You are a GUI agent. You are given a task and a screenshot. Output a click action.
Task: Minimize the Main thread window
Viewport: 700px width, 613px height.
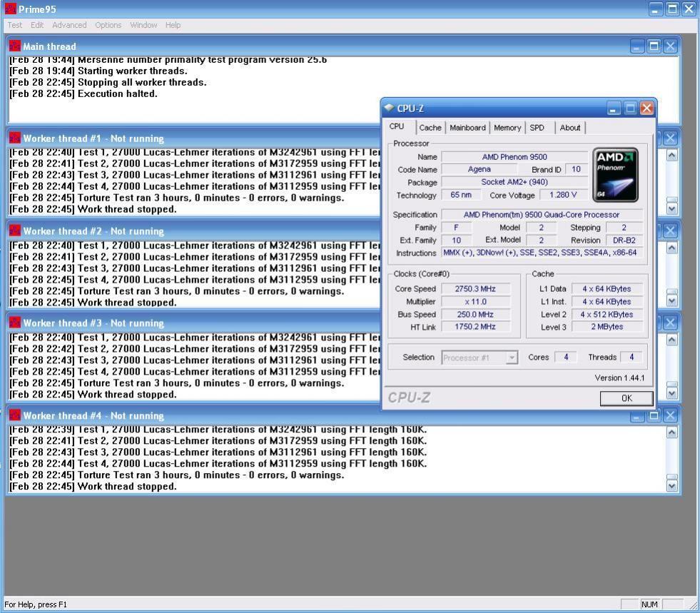(x=637, y=46)
